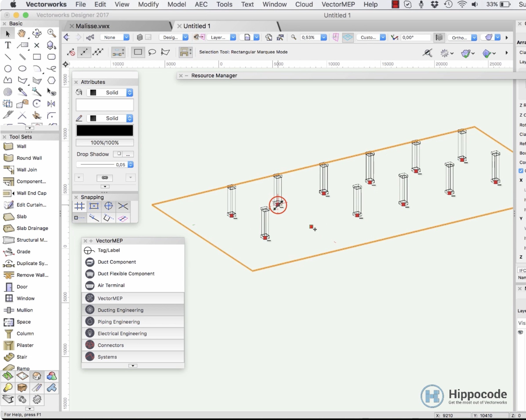Screen dimensions: 526x420
Task: Select the Mirror tool
Action: [51, 104]
